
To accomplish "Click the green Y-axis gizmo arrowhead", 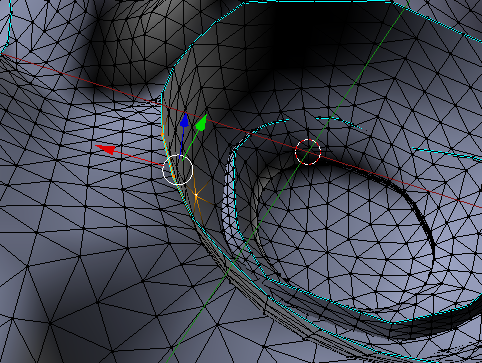I will [x=201, y=123].
